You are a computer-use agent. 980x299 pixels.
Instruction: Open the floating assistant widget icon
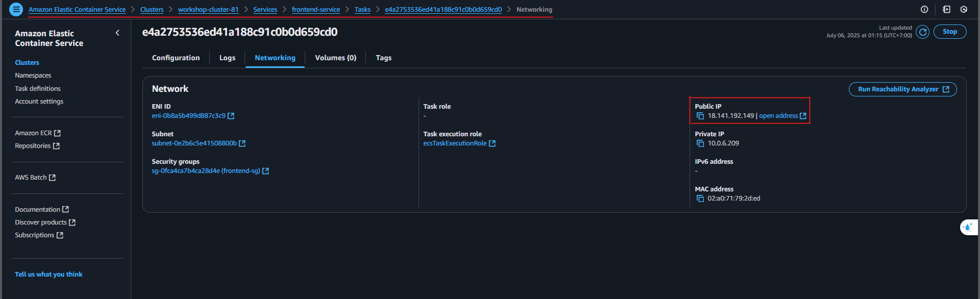[968, 227]
